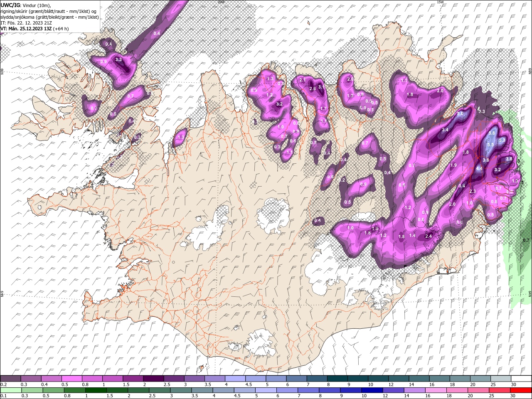The width and height of the screenshot is (532, 399).
Task: Click the 5.0 snowfall value on the map
Action: click(460, 113)
